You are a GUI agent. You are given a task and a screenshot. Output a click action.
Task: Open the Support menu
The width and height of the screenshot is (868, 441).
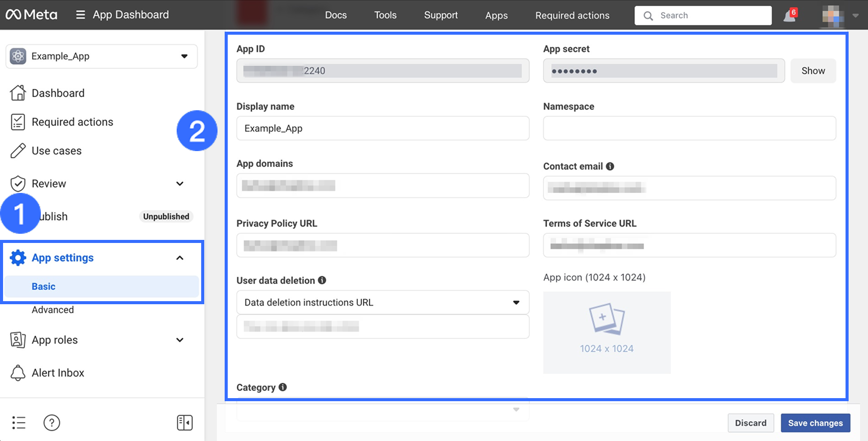click(x=441, y=15)
